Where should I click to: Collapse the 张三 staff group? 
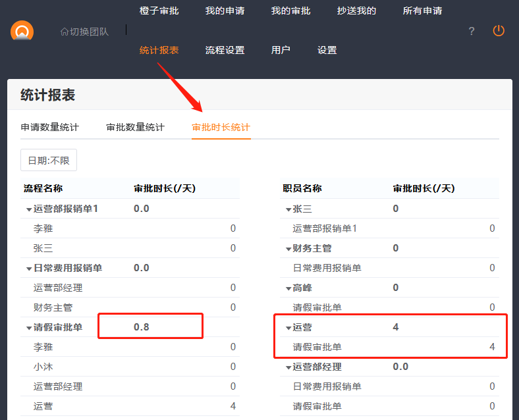coord(288,209)
